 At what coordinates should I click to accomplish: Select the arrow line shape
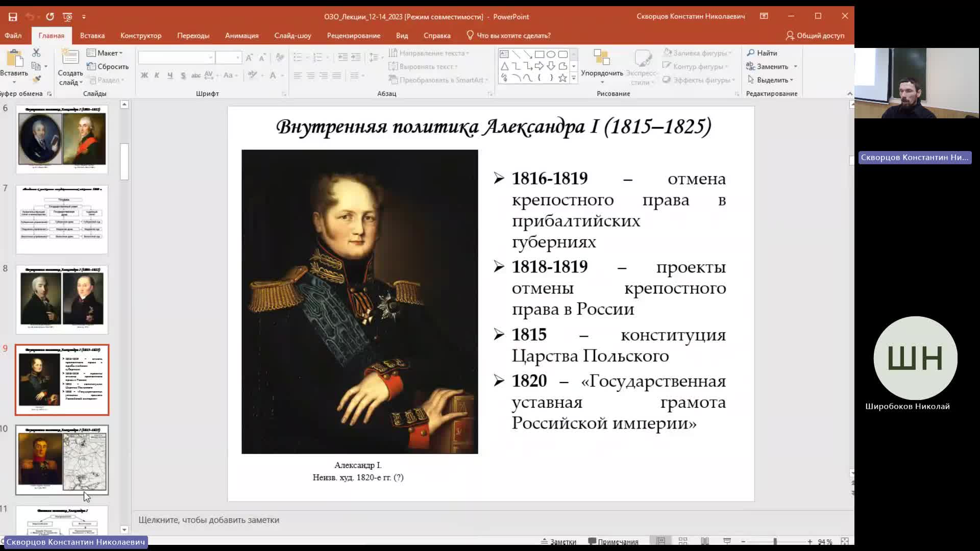tap(528, 54)
